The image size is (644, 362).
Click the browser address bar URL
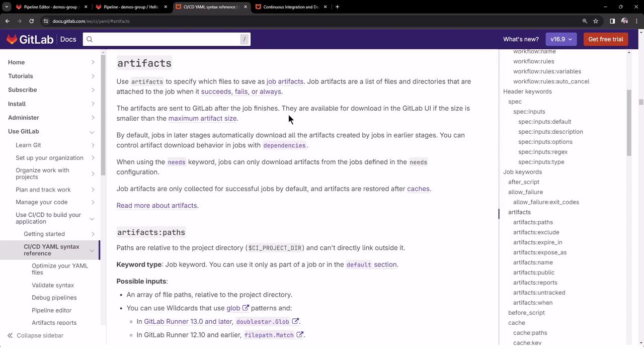(91, 21)
